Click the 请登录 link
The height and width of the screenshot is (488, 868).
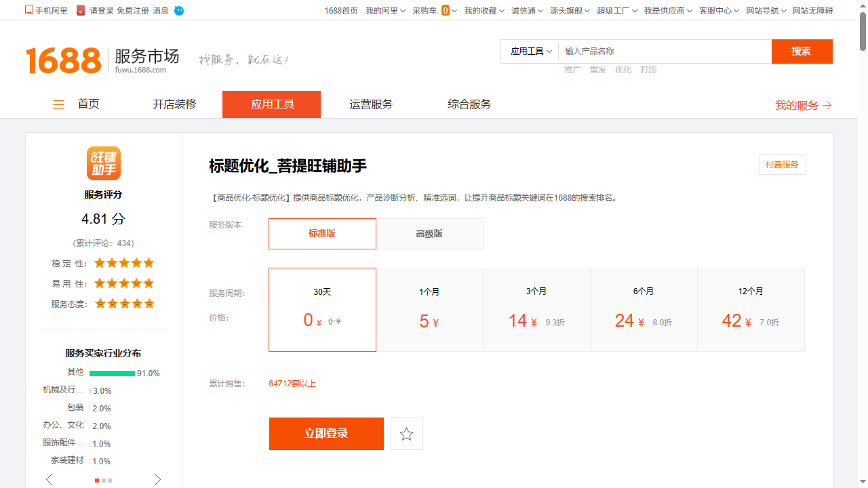pyautogui.click(x=102, y=11)
